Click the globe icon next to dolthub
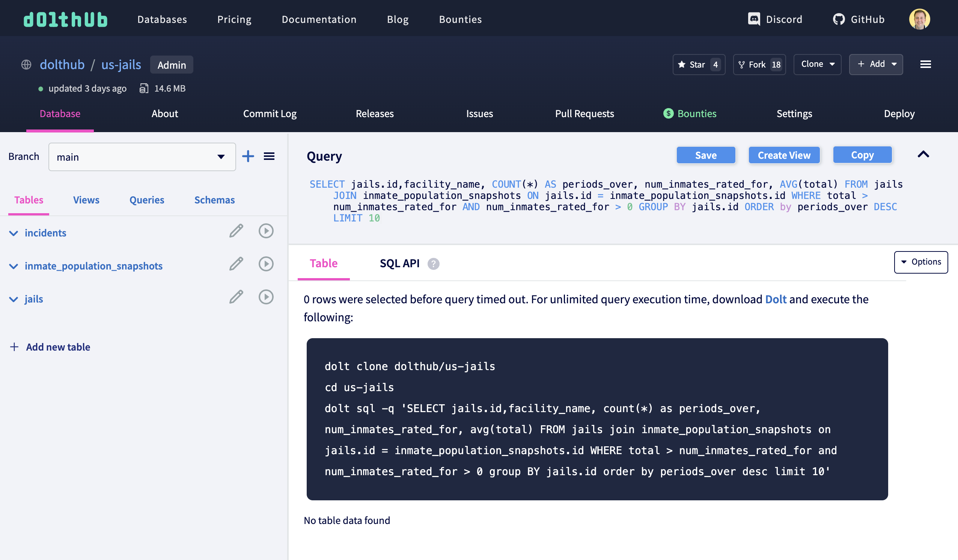 tap(26, 64)
